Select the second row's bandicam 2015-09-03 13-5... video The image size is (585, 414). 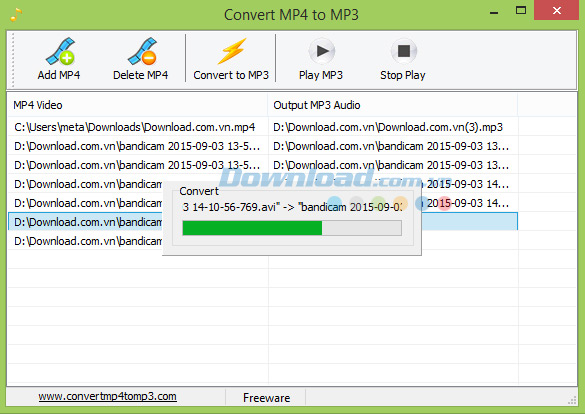coord(137,146)
